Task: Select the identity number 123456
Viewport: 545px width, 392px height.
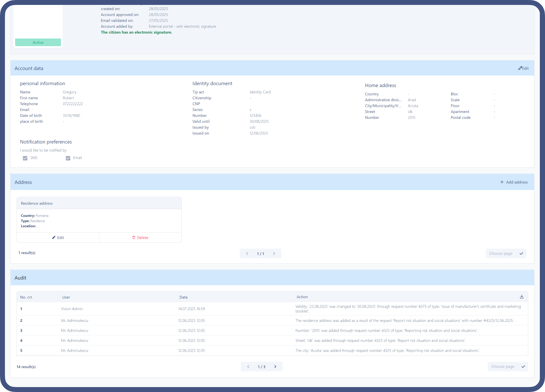Action: 255,116
